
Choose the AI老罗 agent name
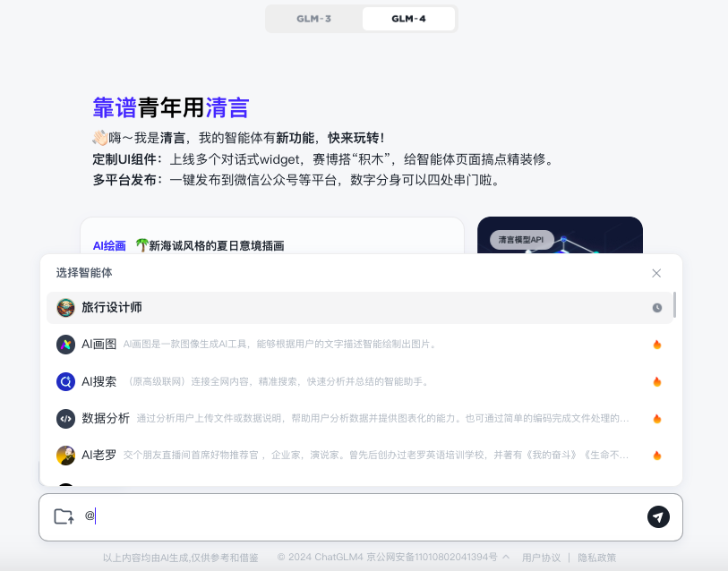(x=98, y=455)
